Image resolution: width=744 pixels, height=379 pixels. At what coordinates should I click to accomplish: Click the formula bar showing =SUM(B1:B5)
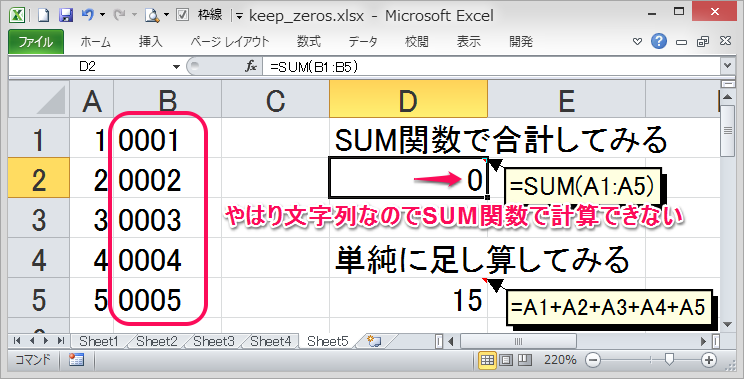point(491,67)
